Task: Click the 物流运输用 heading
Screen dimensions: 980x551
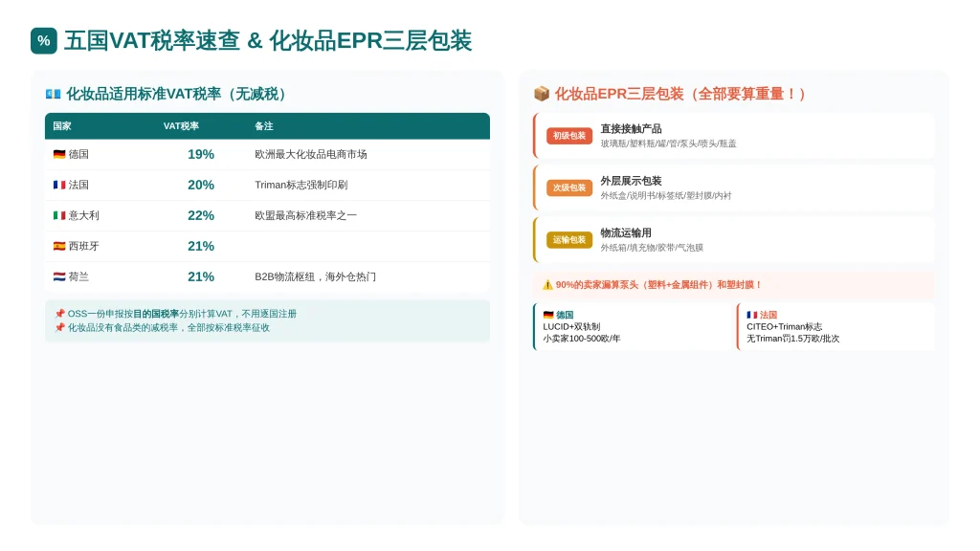Action: pos(626,233)
